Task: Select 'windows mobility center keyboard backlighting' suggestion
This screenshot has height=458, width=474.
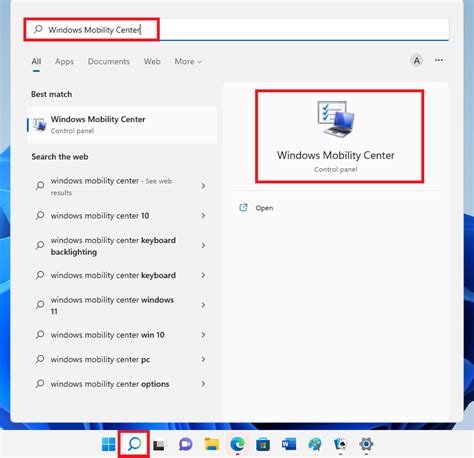Action: click(113, 246)
